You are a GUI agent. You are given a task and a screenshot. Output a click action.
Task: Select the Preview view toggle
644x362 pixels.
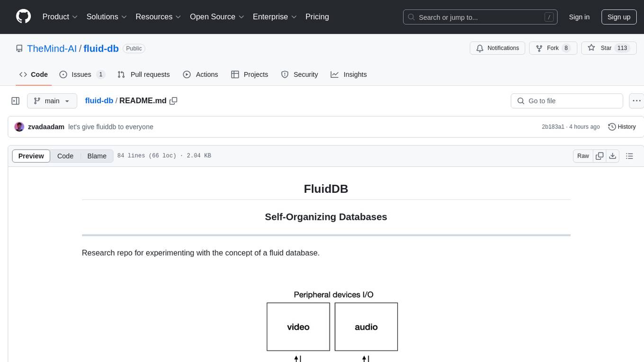[31, 156]
